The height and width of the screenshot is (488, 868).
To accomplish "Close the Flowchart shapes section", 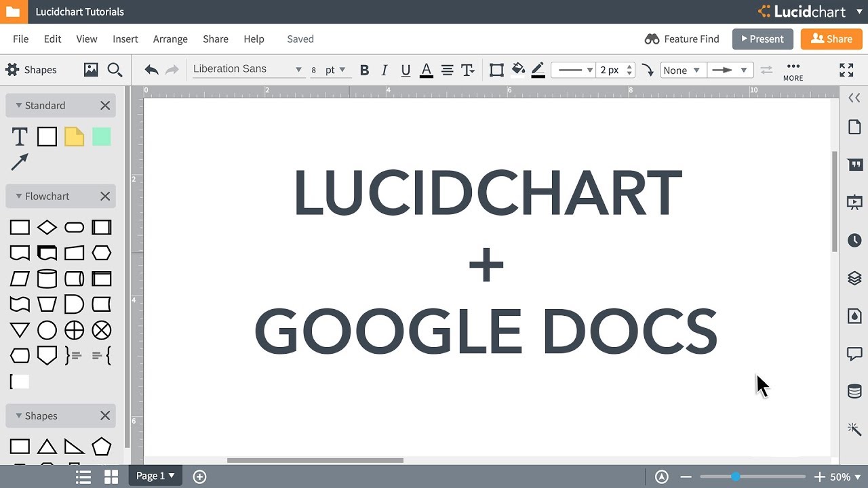I will 105,196.
